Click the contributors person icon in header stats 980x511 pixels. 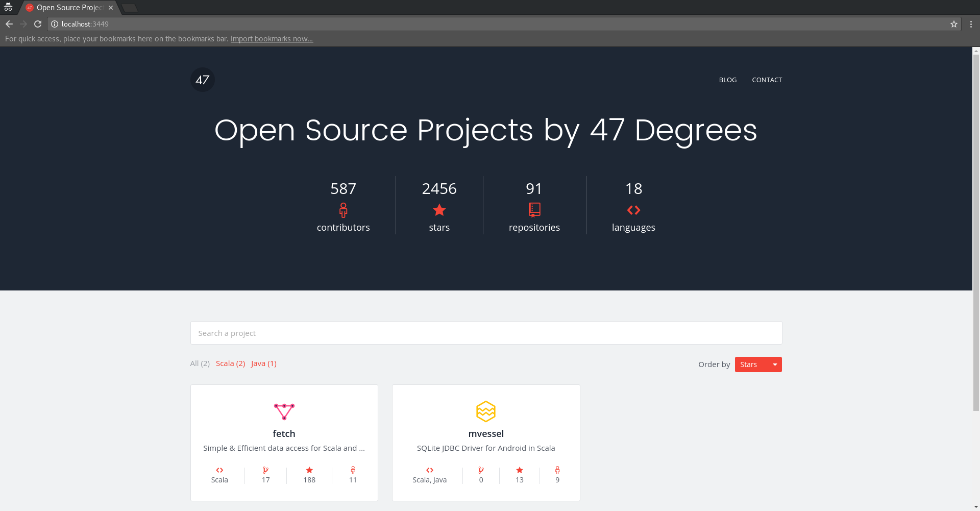[x=343, y=210]
